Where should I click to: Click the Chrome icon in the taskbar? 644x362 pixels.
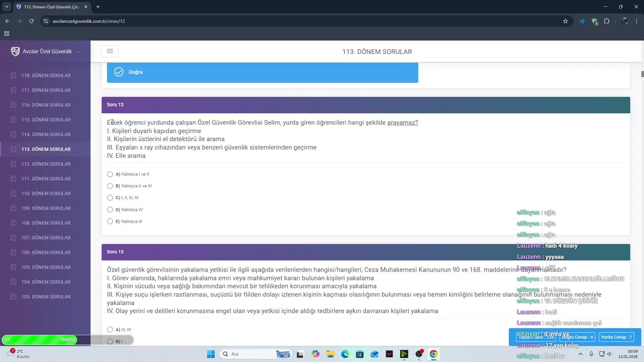coord(434,354)
